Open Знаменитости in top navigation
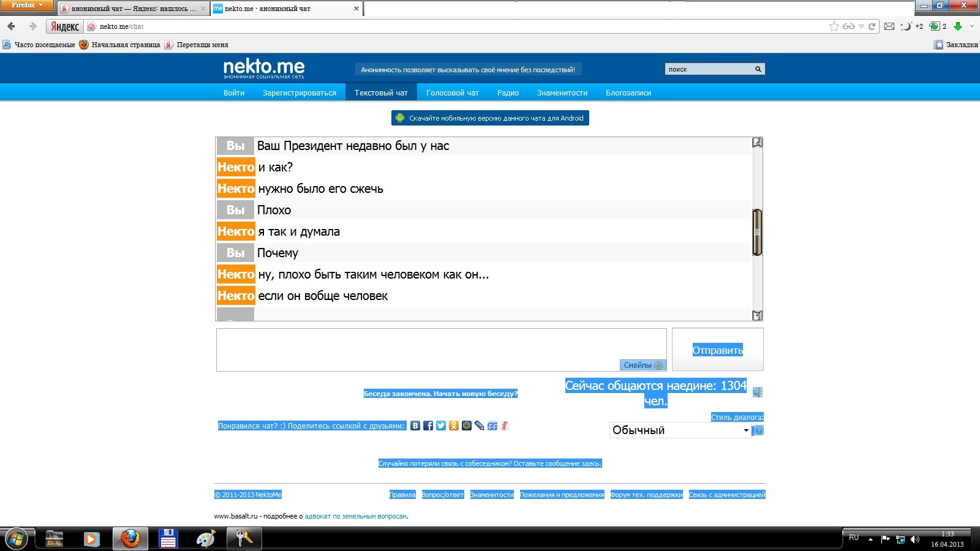Screen dimensions: 980x551 pyautogui.click(x=562, y=93)
